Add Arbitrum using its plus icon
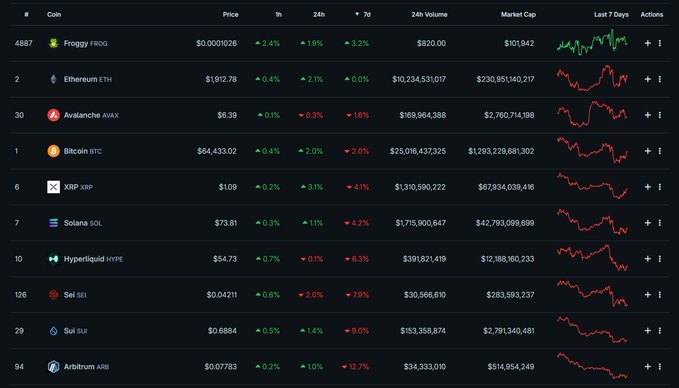 pos(647,366)
